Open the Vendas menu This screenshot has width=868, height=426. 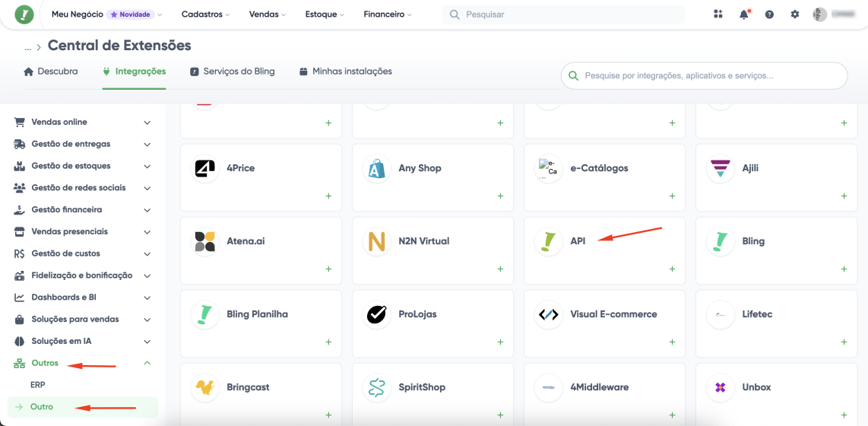(268, 14)
